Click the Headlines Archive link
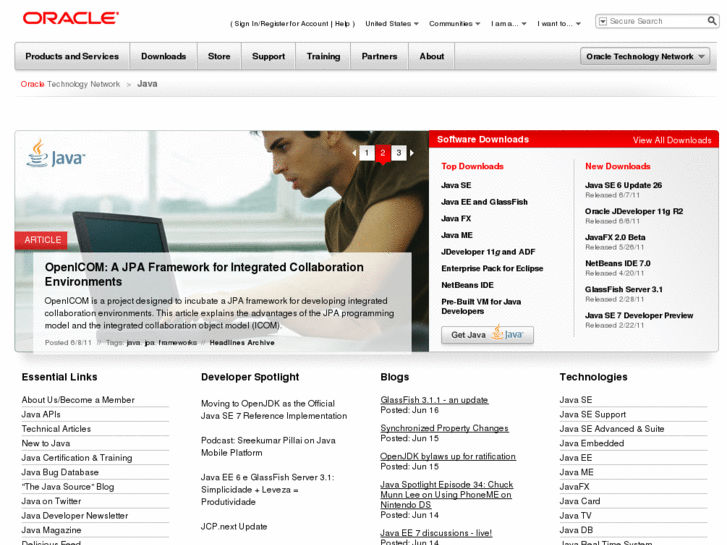The width and height of the screenshot is (727, 545). 242,342
